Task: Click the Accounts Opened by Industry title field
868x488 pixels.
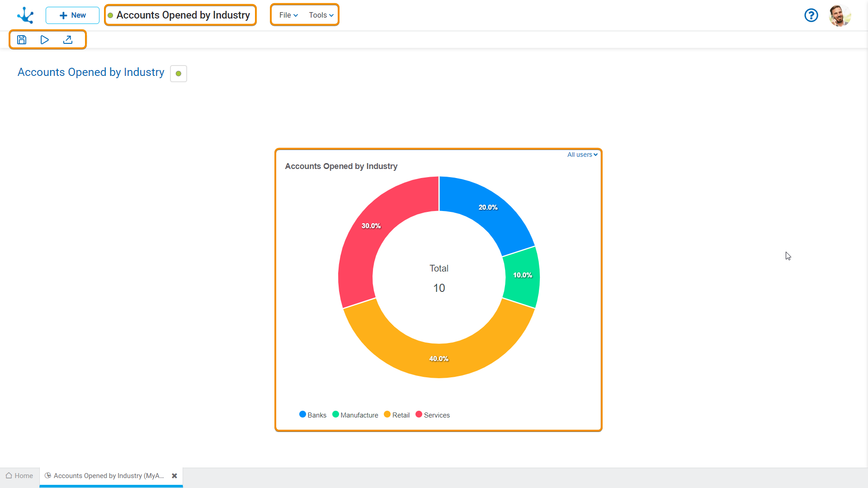Action: 183,15
